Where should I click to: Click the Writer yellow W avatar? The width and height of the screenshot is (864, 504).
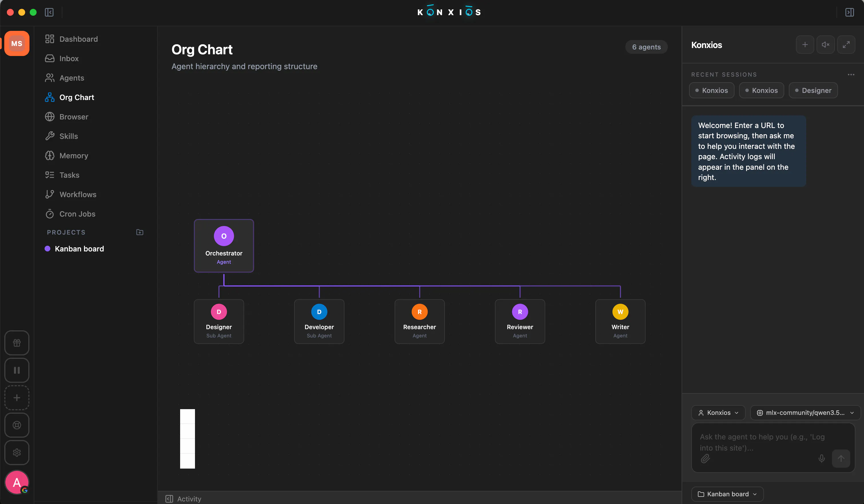[620, 312]
